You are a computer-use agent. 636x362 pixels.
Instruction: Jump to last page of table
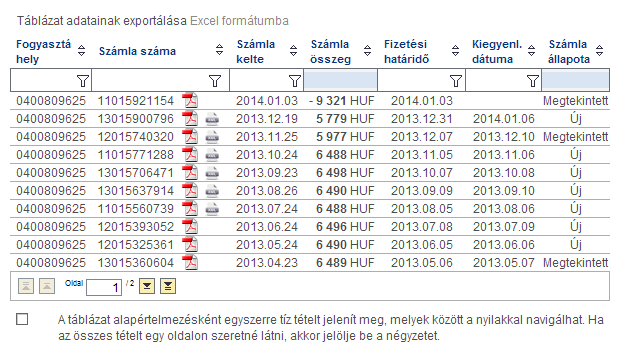(168, 286)
